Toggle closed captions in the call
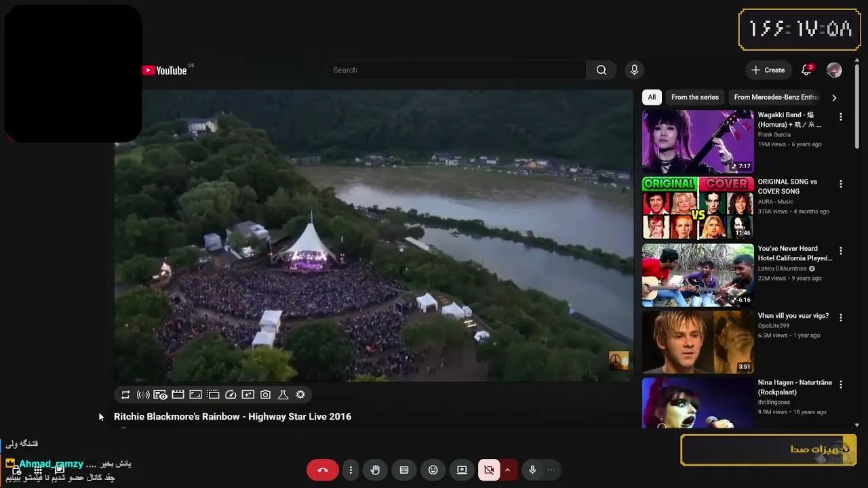Screen dimensions: 868x488 [404, 470]
